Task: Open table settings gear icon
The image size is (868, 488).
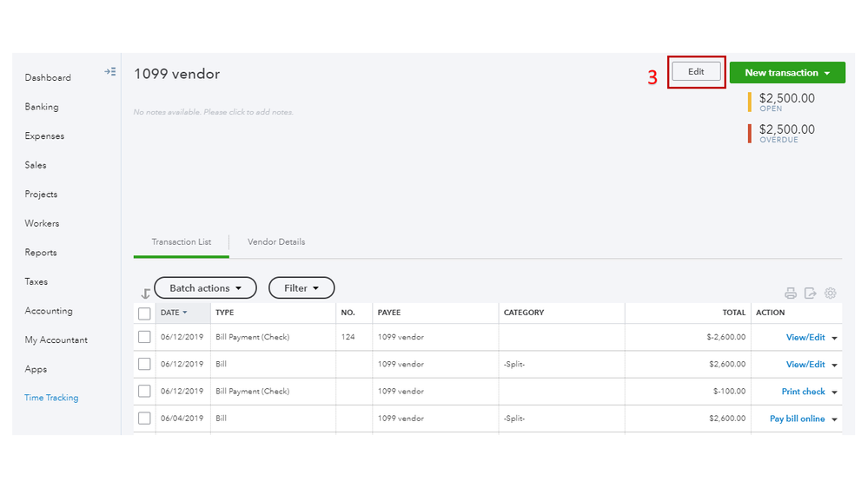Action: pos(830,293)
